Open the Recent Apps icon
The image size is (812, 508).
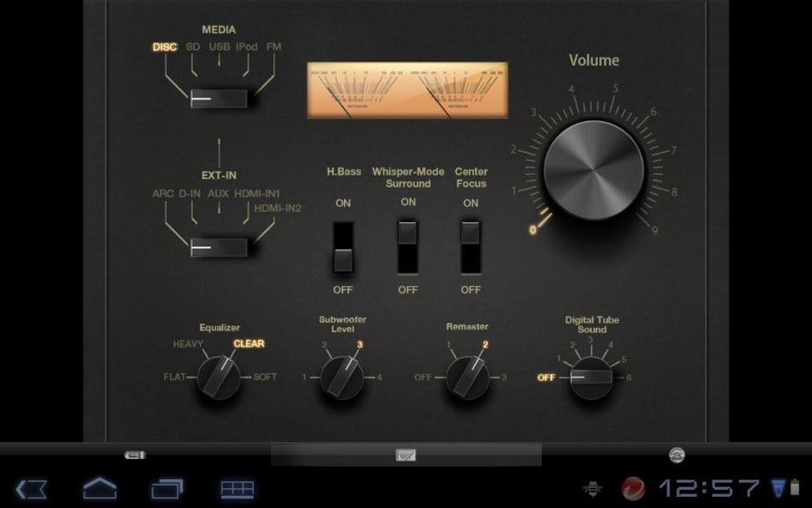[x=168, y=489]
